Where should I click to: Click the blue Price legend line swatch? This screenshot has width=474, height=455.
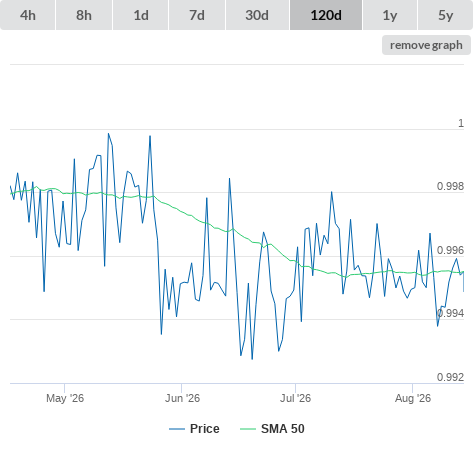click(177, 429)
